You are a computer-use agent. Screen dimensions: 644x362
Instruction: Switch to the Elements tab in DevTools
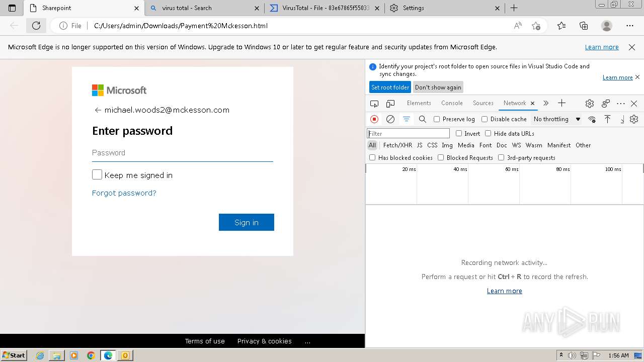pyautogui.click(x=419, y=103)
